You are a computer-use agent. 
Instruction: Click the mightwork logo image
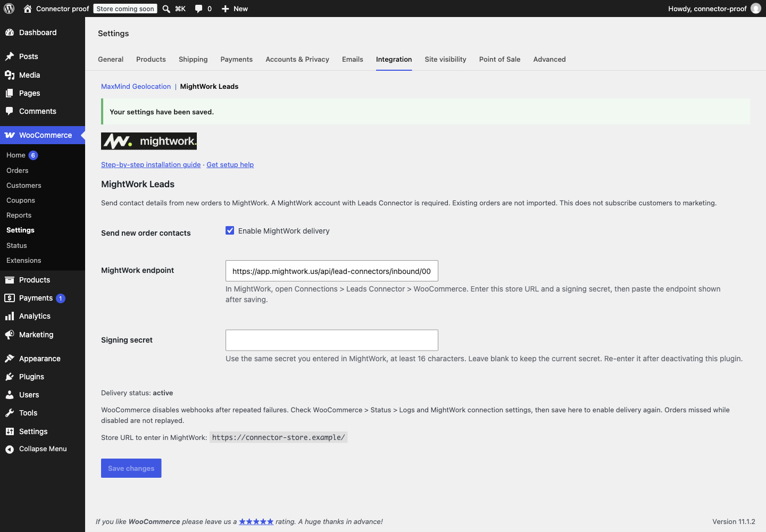[x=149, y=141]
